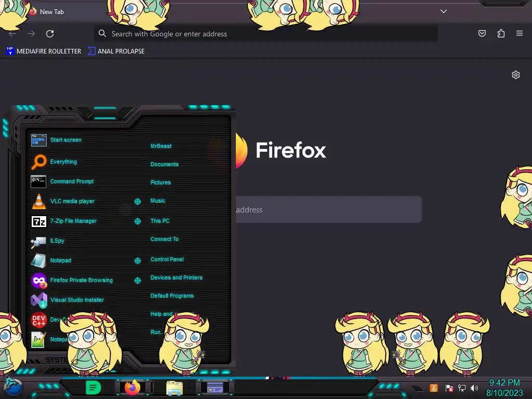This screenshot has height=399, width=532.
Task: Open the MrBeast user folder
Action: pyautogui.click(x=161, y=146)
